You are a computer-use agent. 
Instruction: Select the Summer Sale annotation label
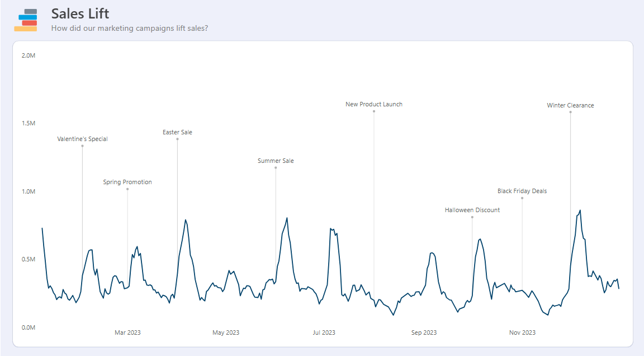[276, 161]
